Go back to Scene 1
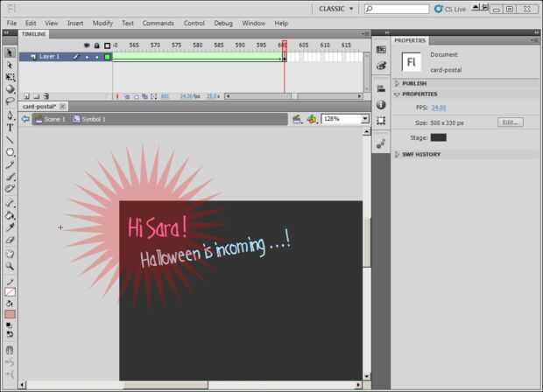 tap(51, 119)
